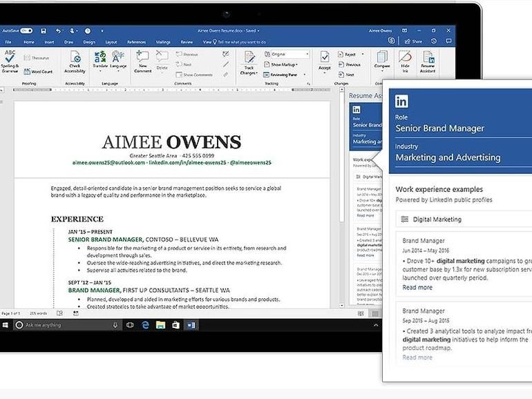Go to Previous comment in Comments group
Screen dimensions: 532x399
click(x=187, y=55)
